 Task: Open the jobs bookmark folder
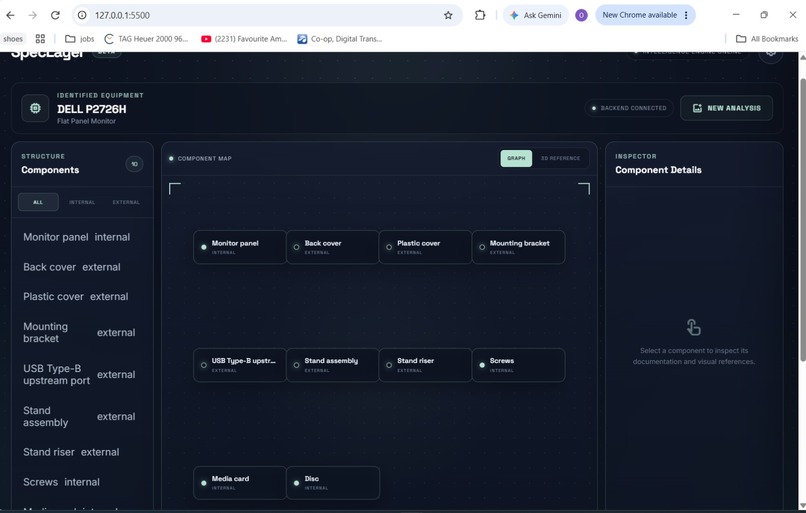tap(80, 39)
